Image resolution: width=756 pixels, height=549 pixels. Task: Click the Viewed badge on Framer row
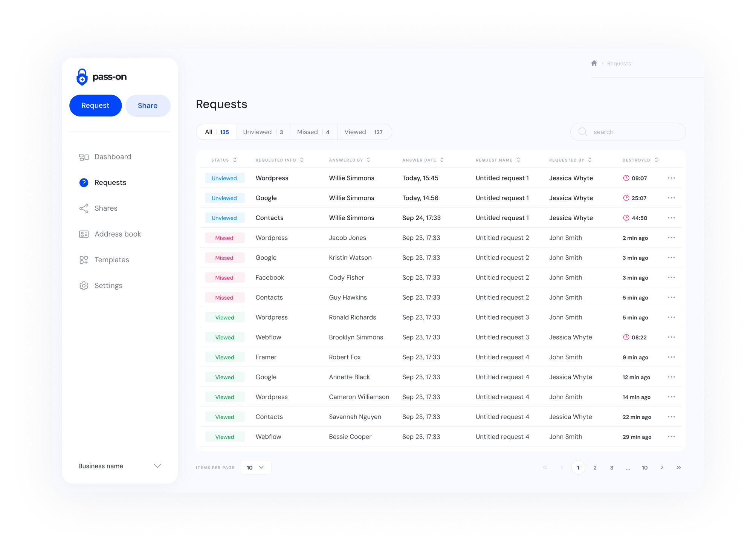click(225, 357)
